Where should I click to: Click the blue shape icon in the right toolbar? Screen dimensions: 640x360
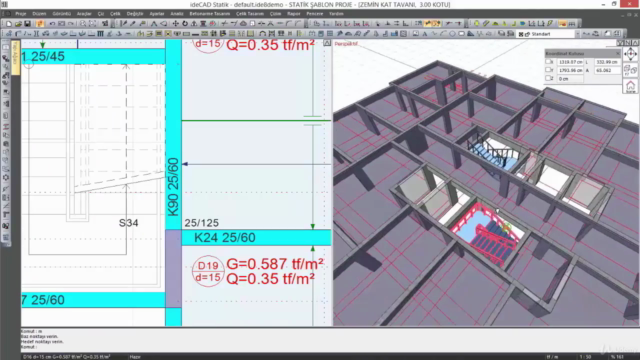coord(522,24)
